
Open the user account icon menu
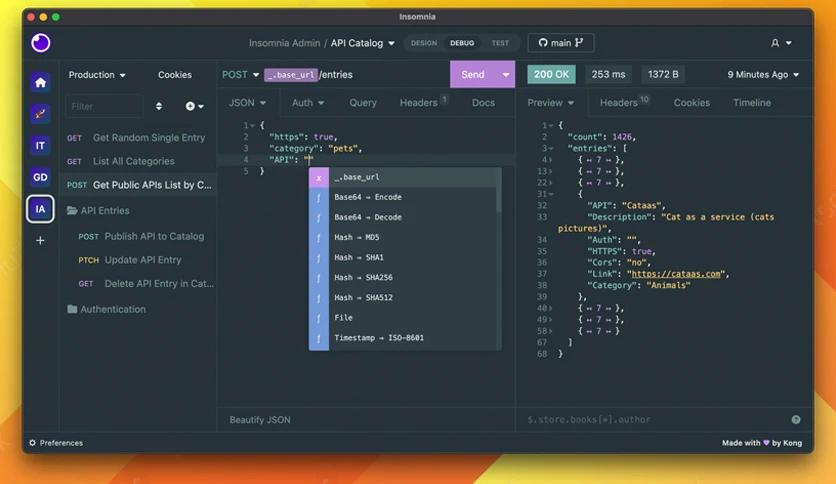click(781, 43)
